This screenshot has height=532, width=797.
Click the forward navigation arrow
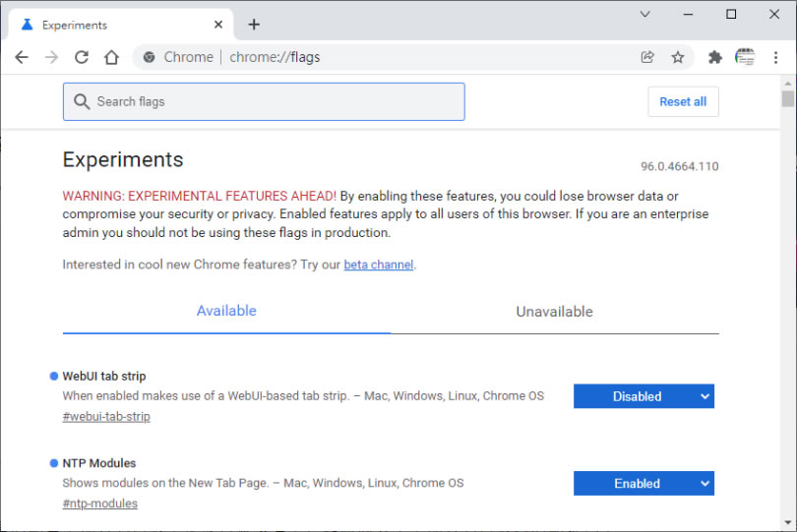51,57
